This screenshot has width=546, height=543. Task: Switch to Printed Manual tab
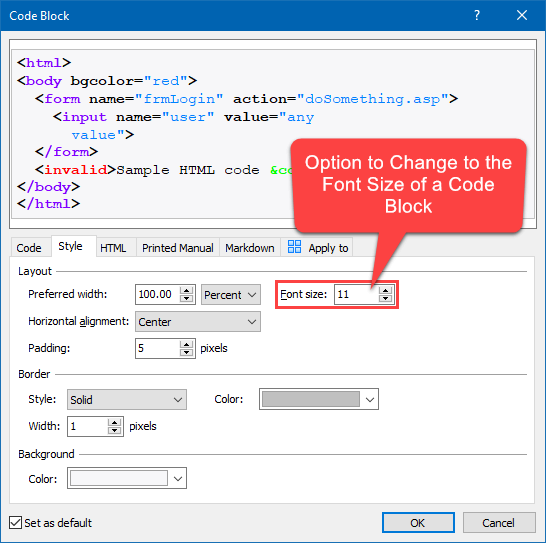tap(178, 248)
